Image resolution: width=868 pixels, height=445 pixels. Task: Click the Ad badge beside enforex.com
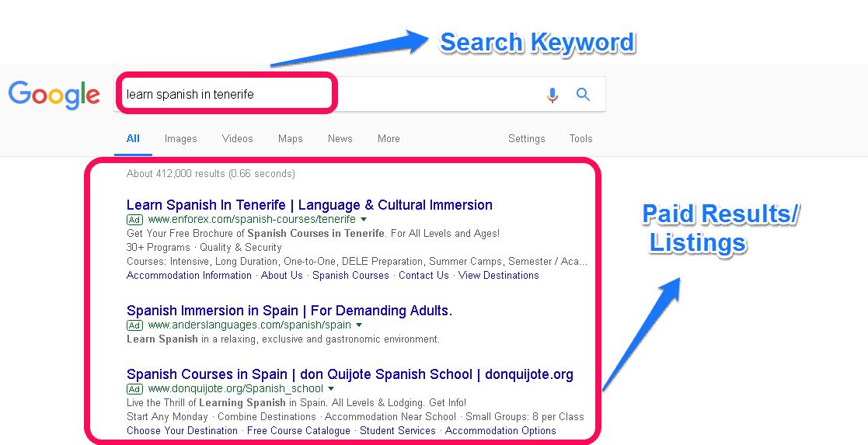[x=134, y=220]
